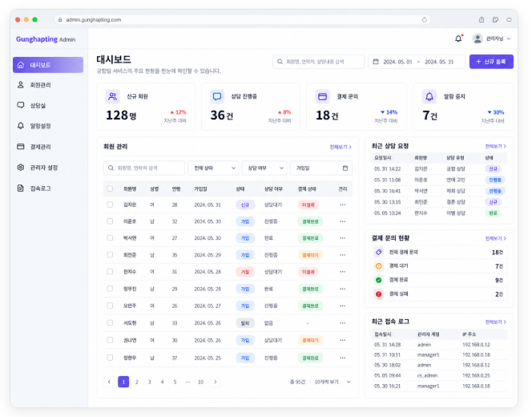The image size is (532, 417).
Task: Click the 알림 중지 card bell icon
Action: (x=429, y=97)
